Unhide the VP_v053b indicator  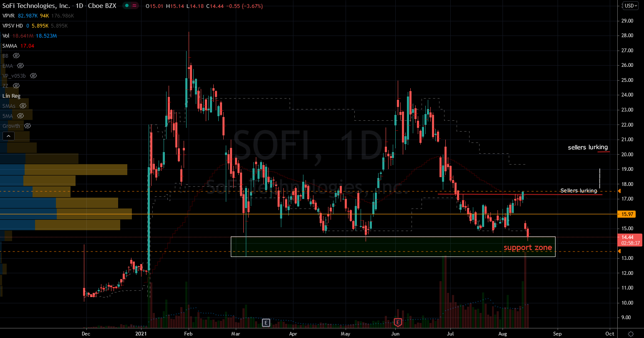tap(33, 76)
